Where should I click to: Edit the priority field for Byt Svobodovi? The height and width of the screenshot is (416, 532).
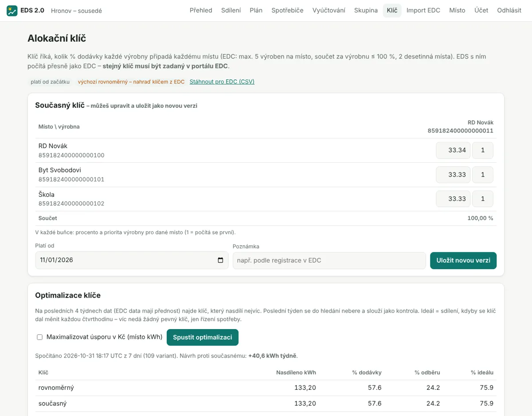click(x=483, y=175)
